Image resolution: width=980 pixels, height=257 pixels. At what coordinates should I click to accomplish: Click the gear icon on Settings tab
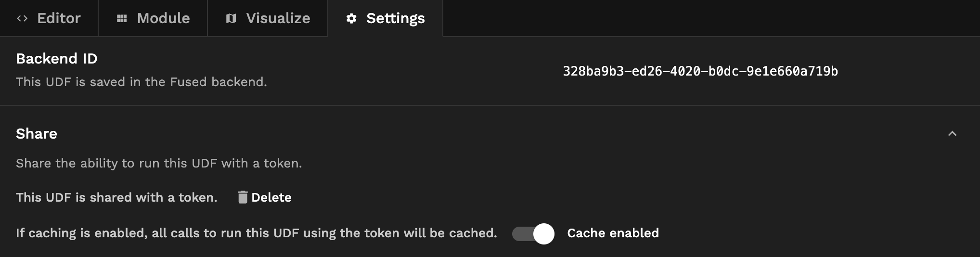point(352,18)
